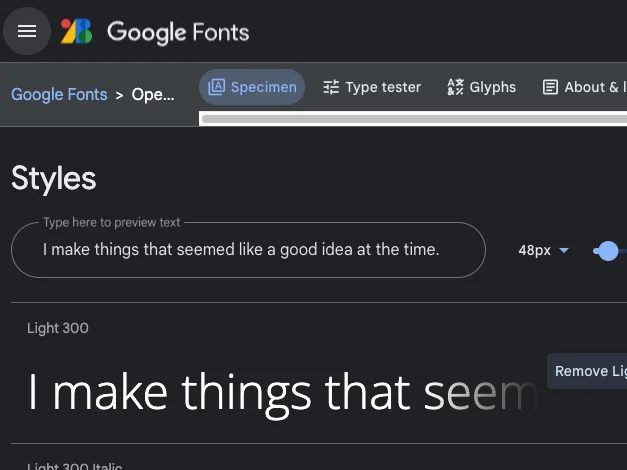Click the font size slider handle

coord(607,251)
